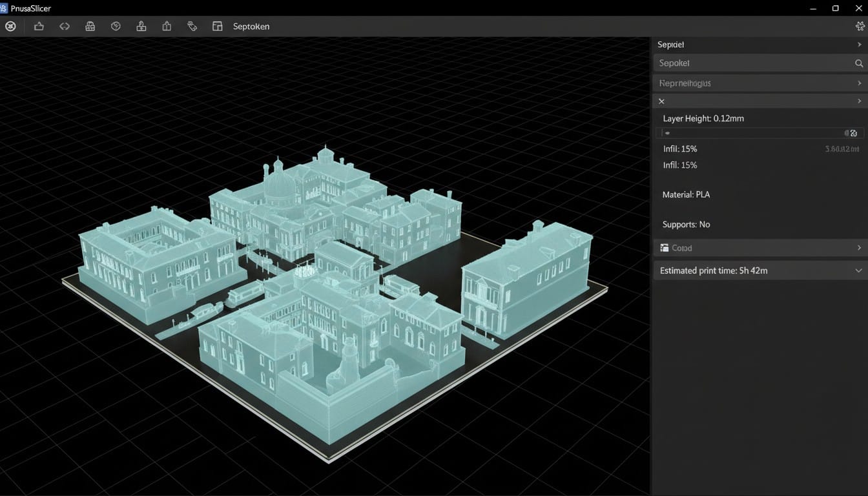This screenshot has height=496, width=868.
Task: Expand the Repmeihogids section
Action: (859, 83)
